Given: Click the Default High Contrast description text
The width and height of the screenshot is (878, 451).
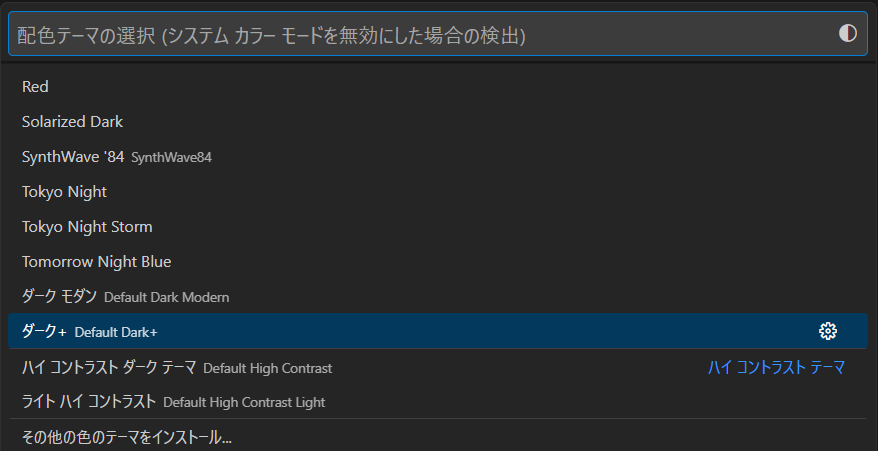Looking at the screenshot, I should (x=267, y=368).
